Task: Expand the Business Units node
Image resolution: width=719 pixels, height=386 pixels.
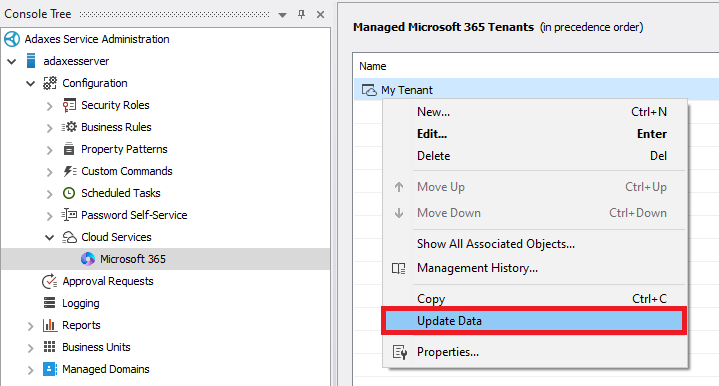Action: click(31, 348)
